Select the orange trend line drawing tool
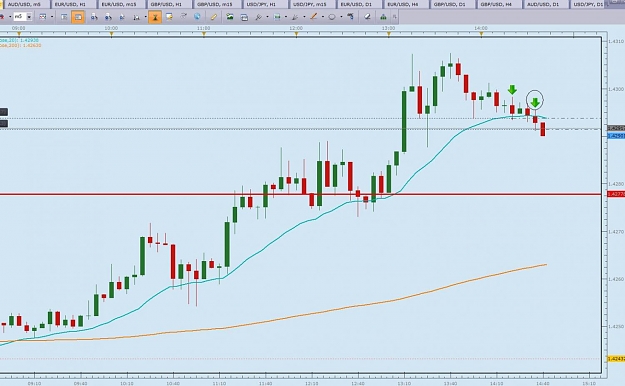Screen dimensions: 625x386 [x=314, y=17]
